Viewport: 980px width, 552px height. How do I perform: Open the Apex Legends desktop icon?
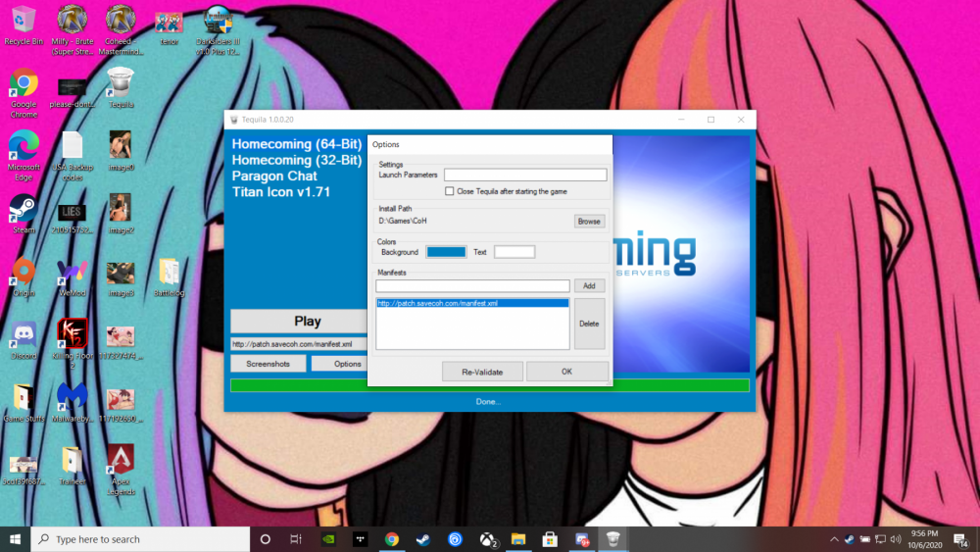coord(121,460)
